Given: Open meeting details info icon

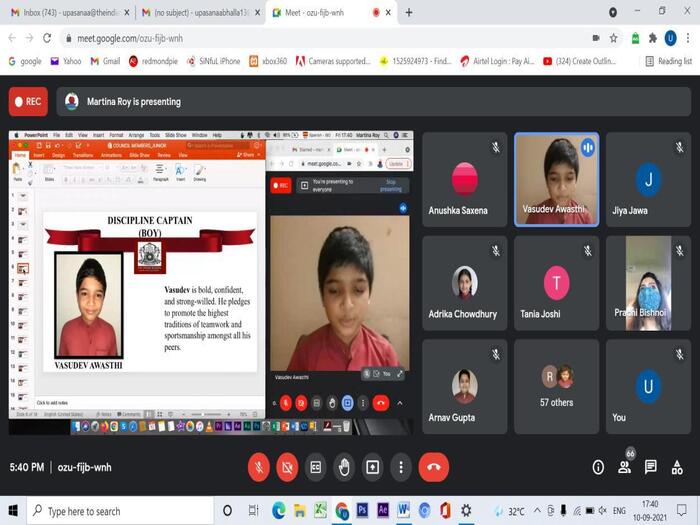Looking at the screenshot, I should click(598, 467).
